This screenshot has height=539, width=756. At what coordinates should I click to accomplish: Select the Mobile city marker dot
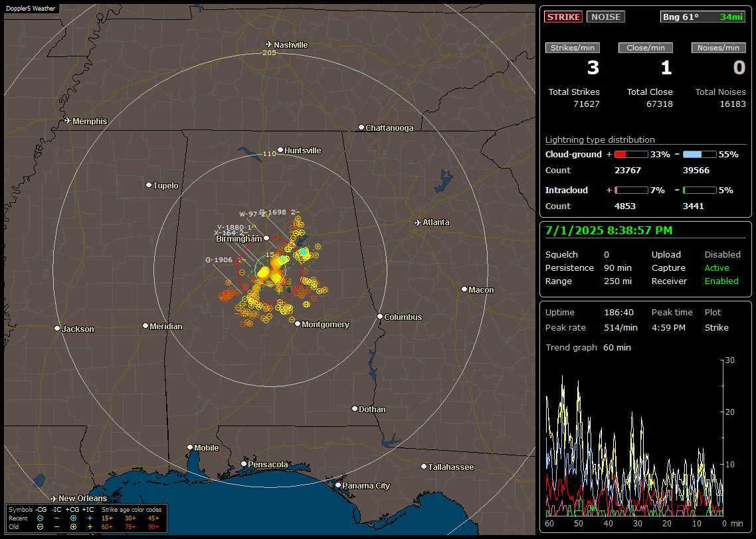190,447
